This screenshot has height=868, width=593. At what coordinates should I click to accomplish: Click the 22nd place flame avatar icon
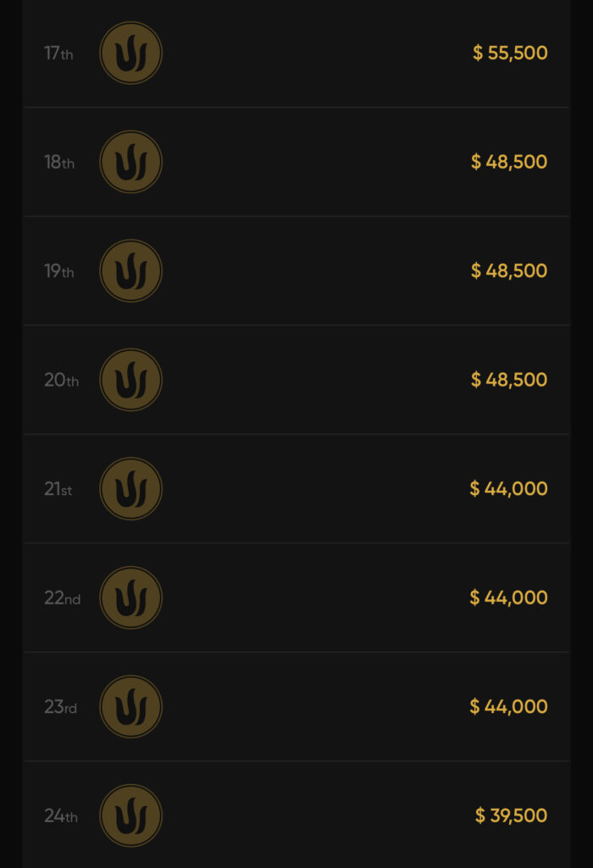(130, 598)
